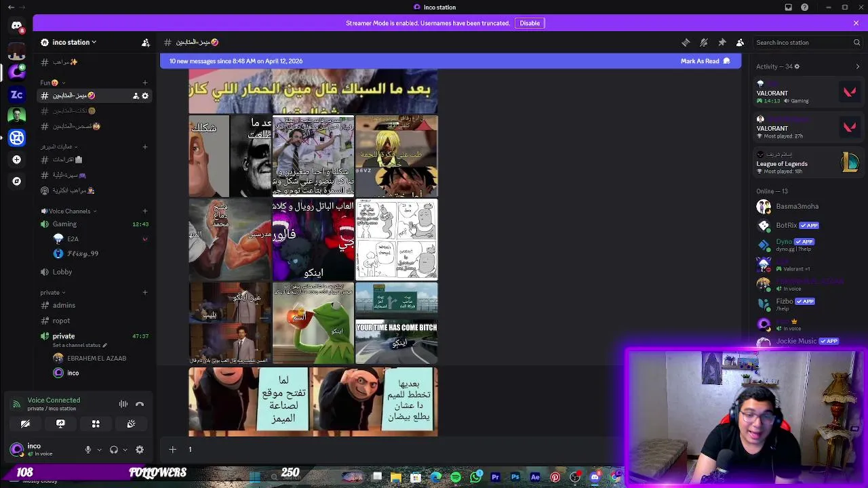Share your screen button
The height and width of the screenshot is (488, 868).
pos(60,424)
